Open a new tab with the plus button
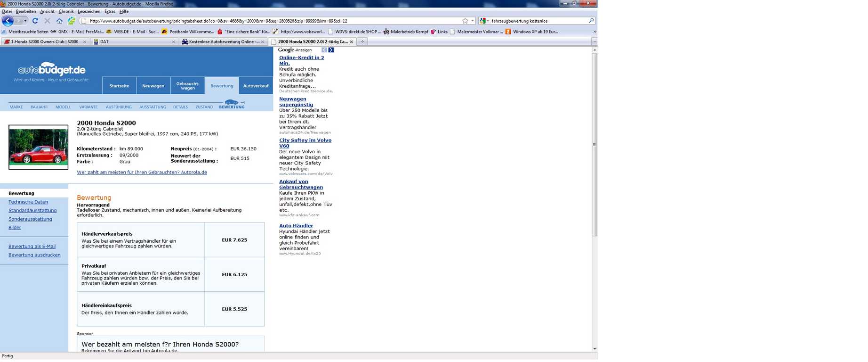The height and width of the screenshot is (362, 868). (x=362, y=41)
